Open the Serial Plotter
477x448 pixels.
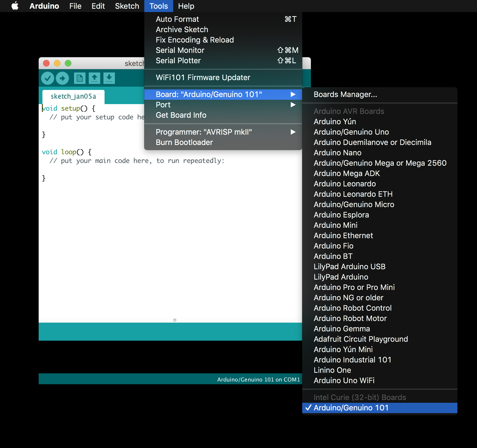click(223, 61)
